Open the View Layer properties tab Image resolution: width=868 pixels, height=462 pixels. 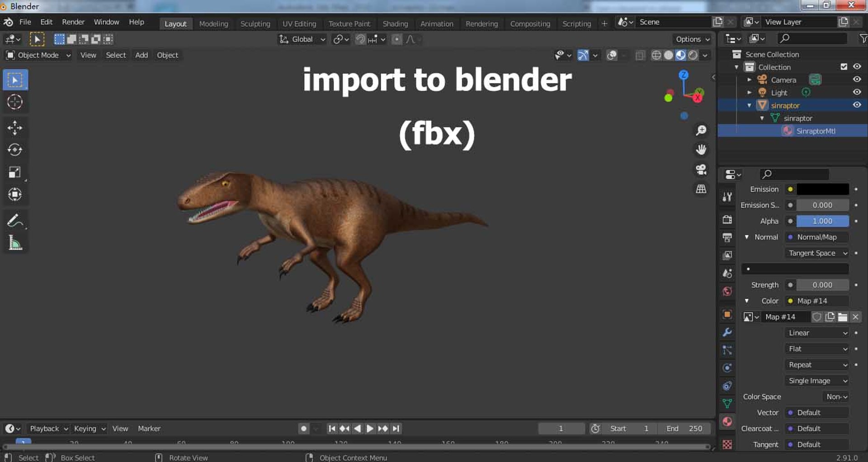point(727,256)
